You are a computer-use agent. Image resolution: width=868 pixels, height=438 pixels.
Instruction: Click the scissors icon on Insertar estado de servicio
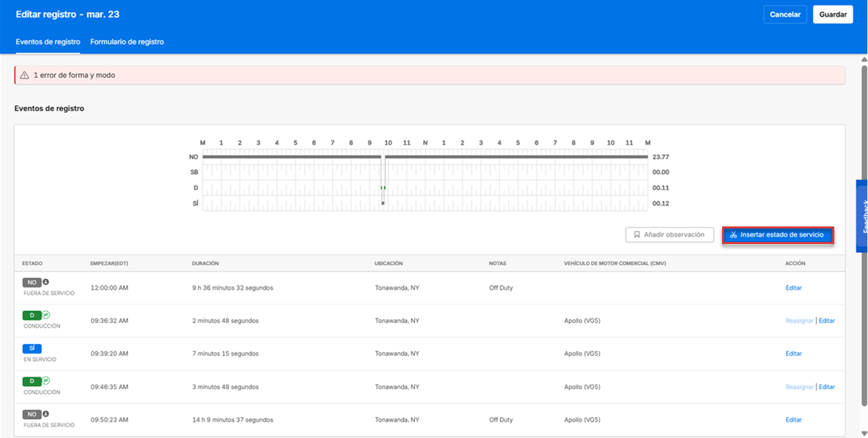(734, 235)
